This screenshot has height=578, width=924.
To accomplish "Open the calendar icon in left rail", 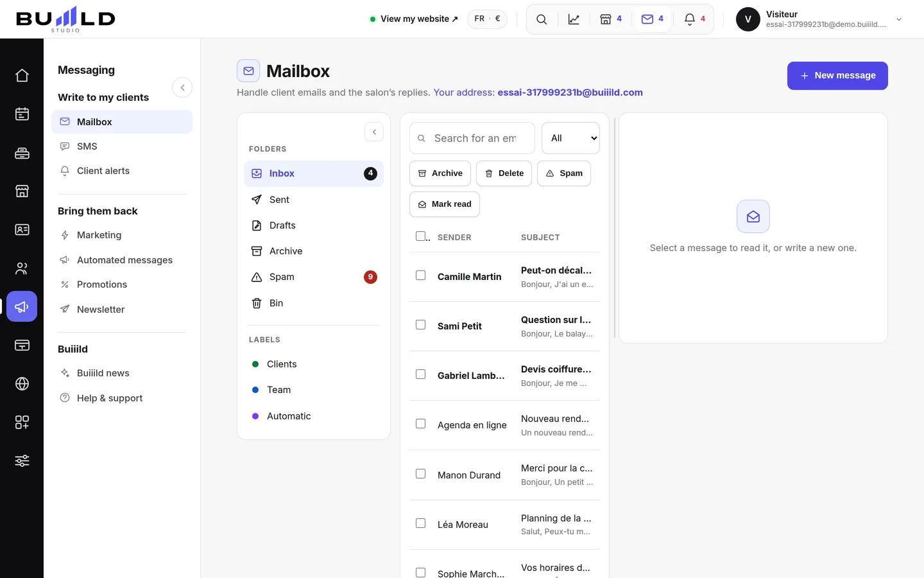I will pyautogui.click(x=22, y=114).
